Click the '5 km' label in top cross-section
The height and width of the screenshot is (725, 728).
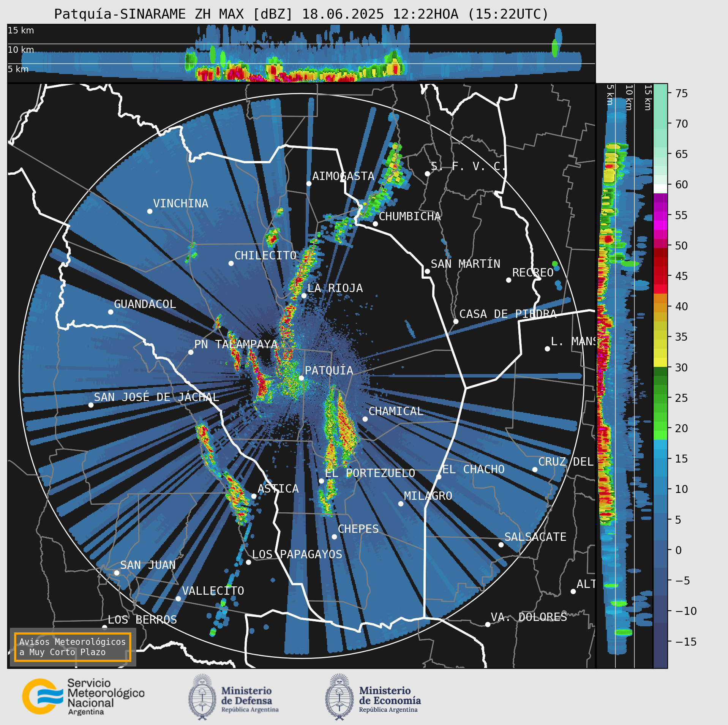[x=18, y=69]
